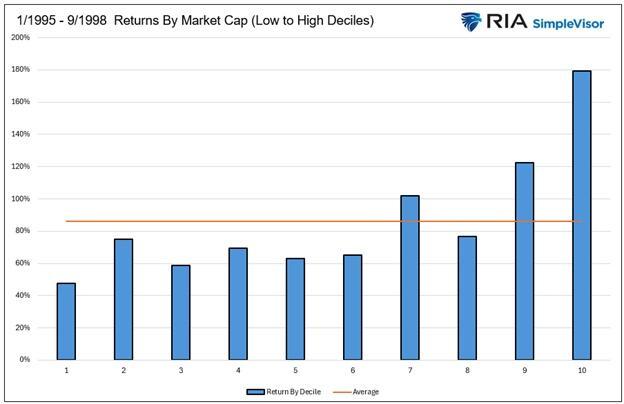Select the "Average" legend label
The height and width of the screenshot is (404, 624).
click(x=366, y=391)
